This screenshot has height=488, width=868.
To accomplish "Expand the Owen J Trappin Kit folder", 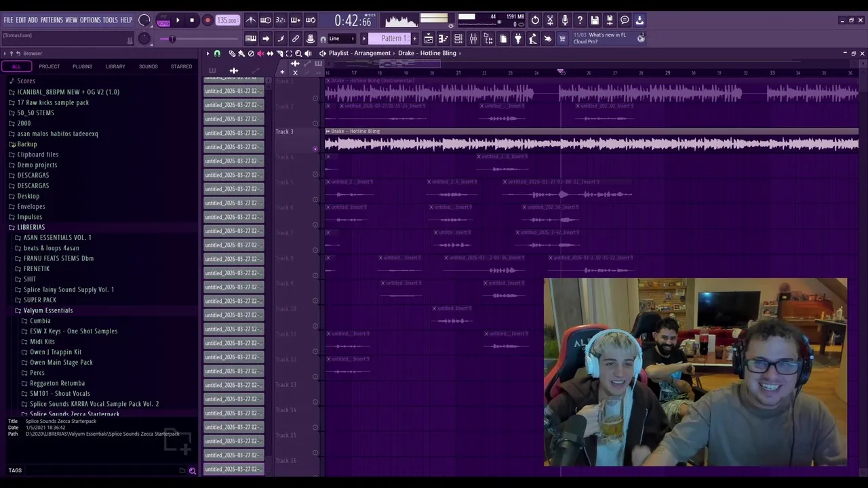I will [x=55, y=352].
